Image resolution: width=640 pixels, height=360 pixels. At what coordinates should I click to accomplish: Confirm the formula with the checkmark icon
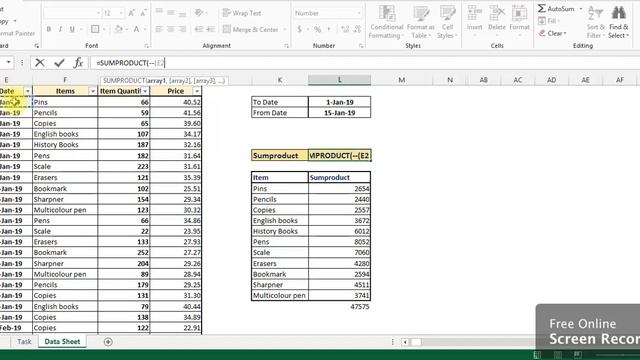coord(59,63)
